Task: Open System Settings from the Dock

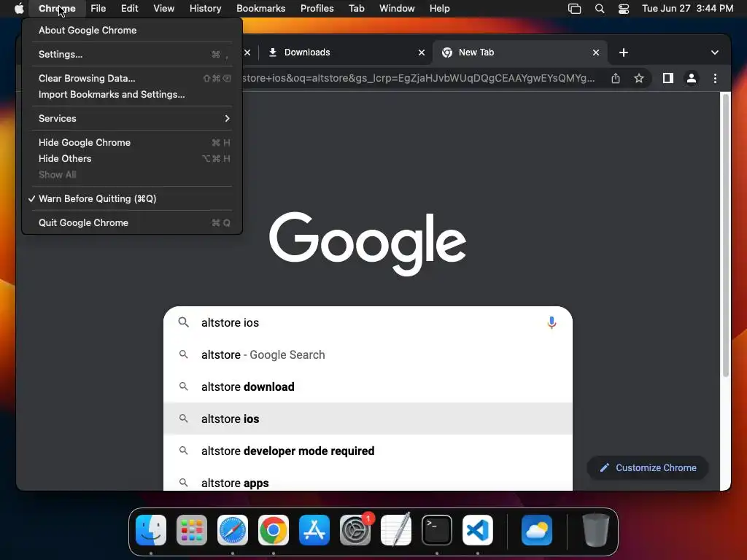Action: pyautogui.click(x=355, y=529)
